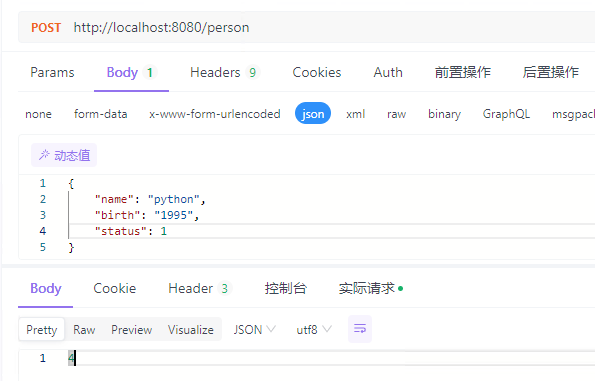The width and height of the screenshot is (595, 381).
Task: Choose form-data body type
Action: [101, 114]
